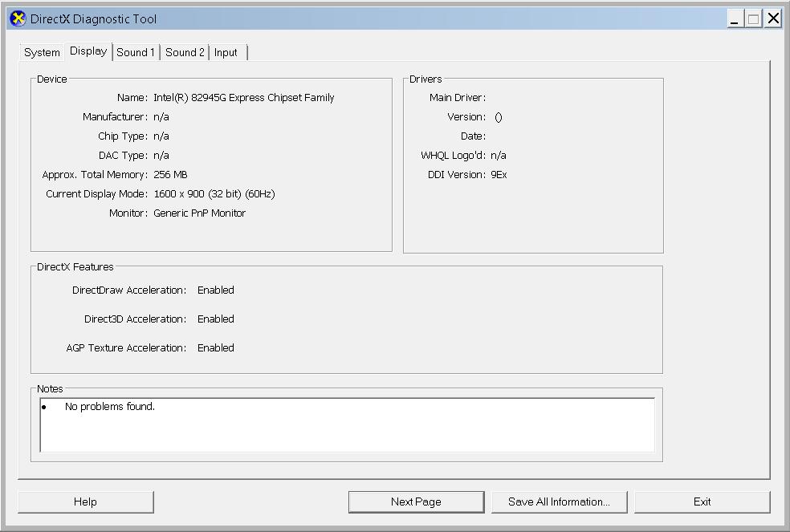
Task: Select the Display tab
Action: click(88, 51)
